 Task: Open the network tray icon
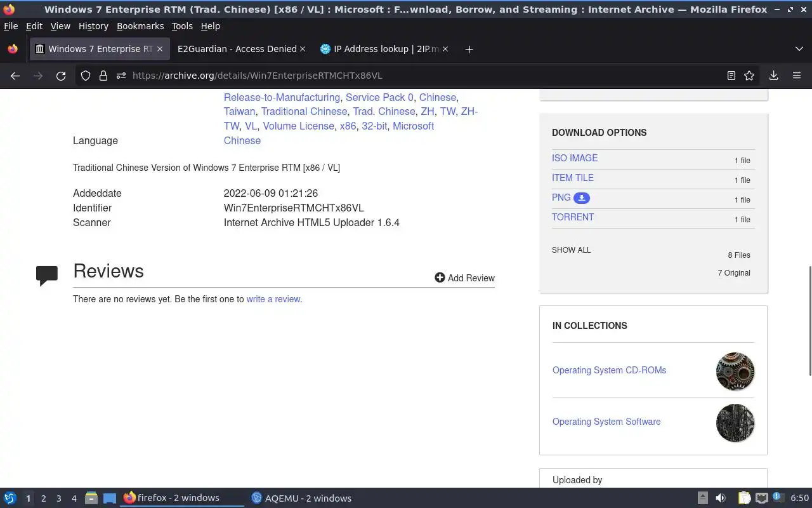click(762, 498)
